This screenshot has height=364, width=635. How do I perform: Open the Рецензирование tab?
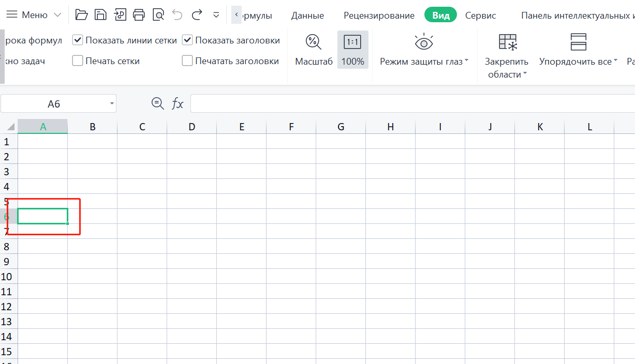[379, 16]
